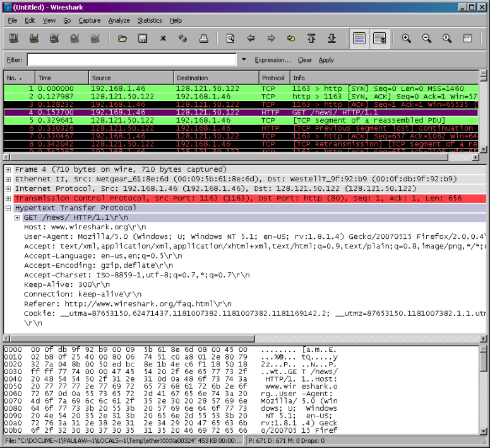
Task: Open a capture file folder icon
Action: point(122,39)
